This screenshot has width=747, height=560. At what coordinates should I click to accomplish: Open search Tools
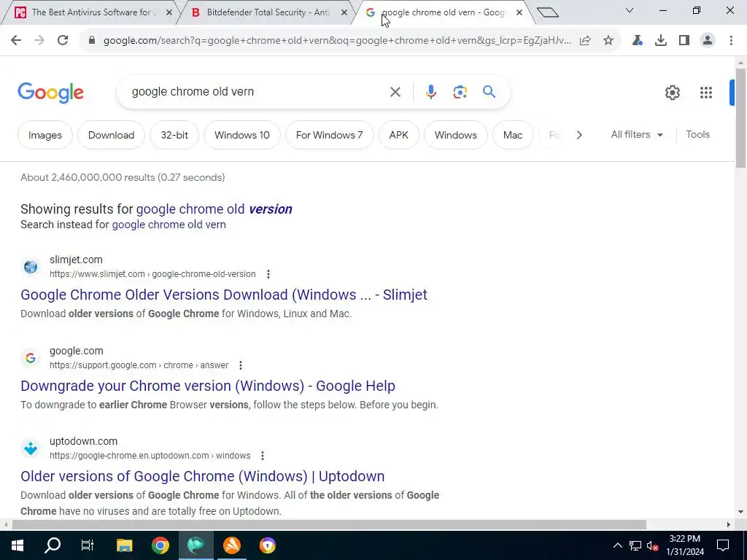[697, 135]
